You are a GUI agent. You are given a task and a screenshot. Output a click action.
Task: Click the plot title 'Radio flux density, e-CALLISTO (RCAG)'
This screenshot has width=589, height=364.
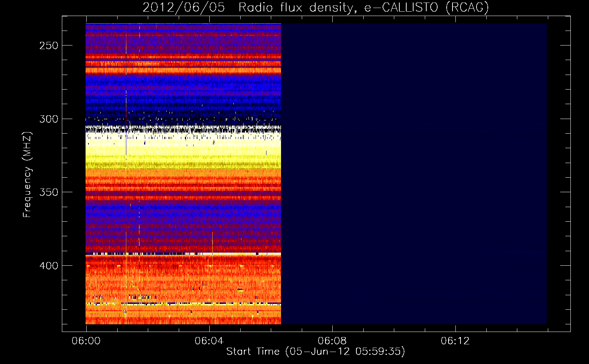tap(364, 8)
